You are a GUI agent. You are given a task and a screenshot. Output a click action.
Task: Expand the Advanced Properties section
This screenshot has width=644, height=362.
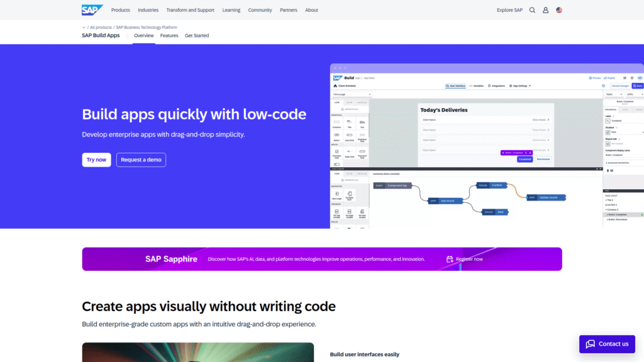click(x=616, y=162)
